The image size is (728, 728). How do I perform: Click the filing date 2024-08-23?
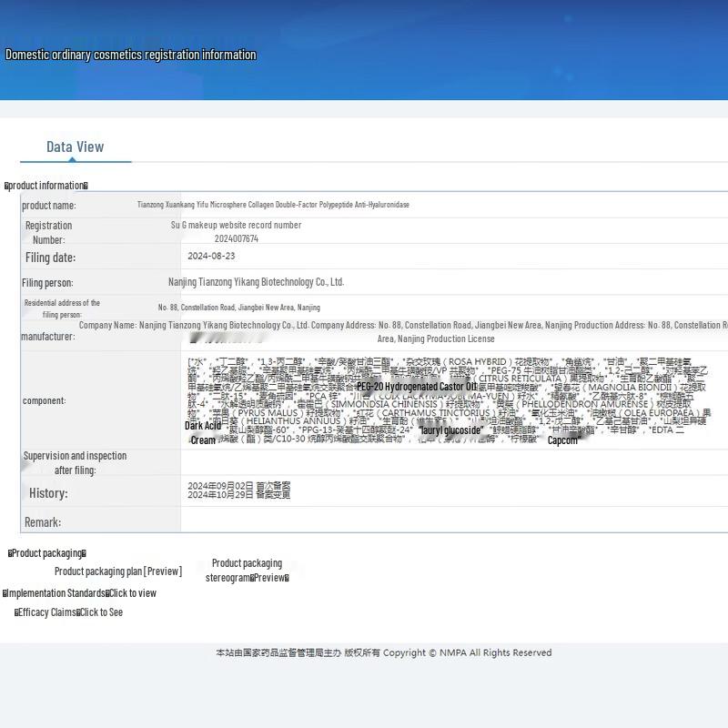click(211, 257)
